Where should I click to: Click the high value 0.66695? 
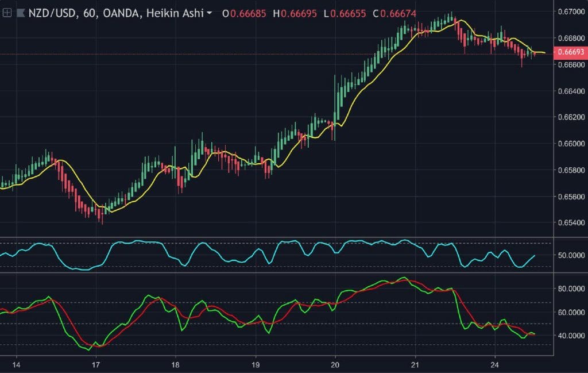coord(299,14)
